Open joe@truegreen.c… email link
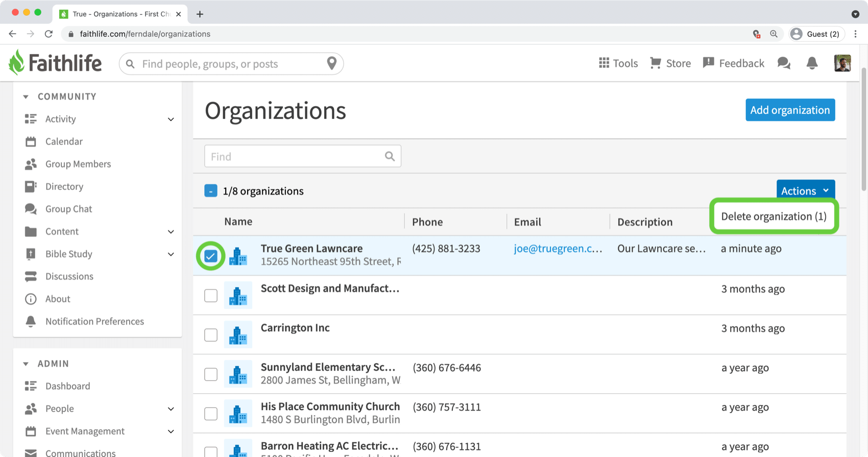The width and height of the screenshot is (868, 457). pos(558,248)
